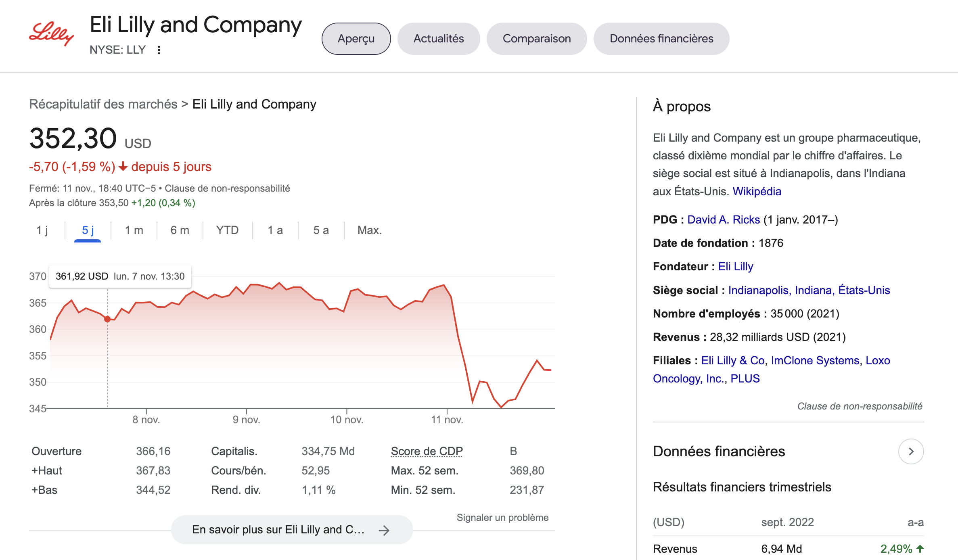Click italic Clause de non-responsabilité in À propos
Screen dimensions: 958x560
pyautogui.click(x=860, y=406)
